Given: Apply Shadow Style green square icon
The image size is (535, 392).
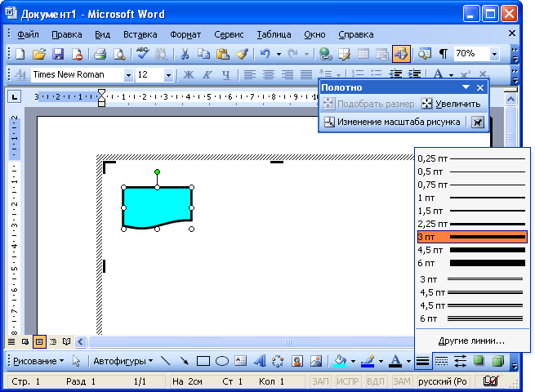Looking at the screenshot, I should coord(479,361).
